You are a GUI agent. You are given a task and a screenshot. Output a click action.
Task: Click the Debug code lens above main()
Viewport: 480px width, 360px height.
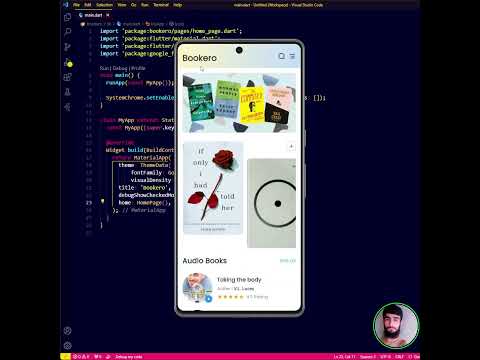pos(120,68)
